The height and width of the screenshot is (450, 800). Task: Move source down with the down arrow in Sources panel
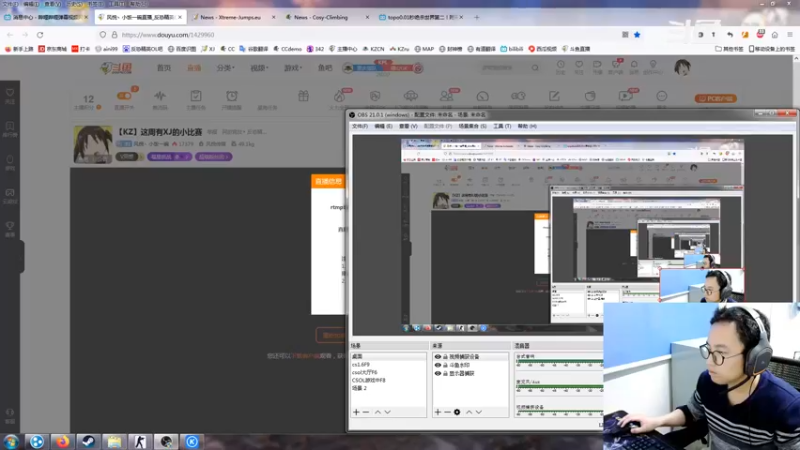click(x=479, y=412)
